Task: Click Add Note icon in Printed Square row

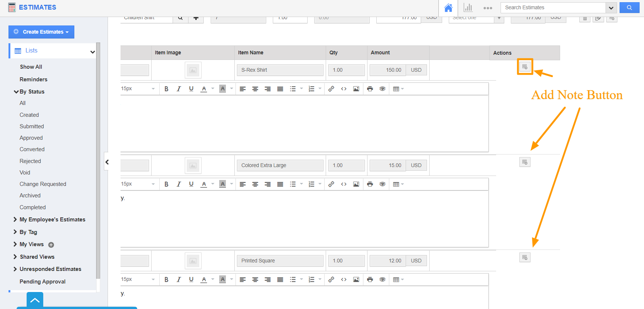Action: 525,258
